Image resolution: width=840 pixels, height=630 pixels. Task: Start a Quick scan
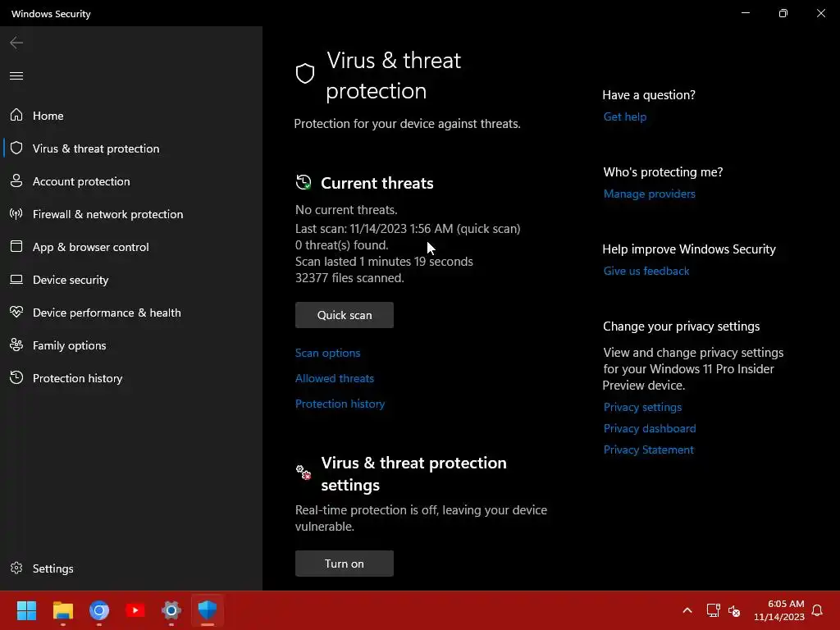coord(344,315)
